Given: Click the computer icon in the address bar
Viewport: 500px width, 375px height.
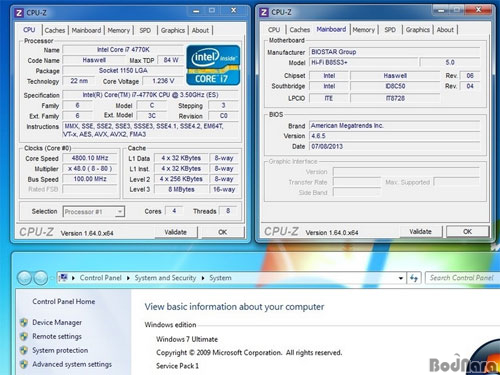Looking at the screenshot, I should tap(63, 278).
